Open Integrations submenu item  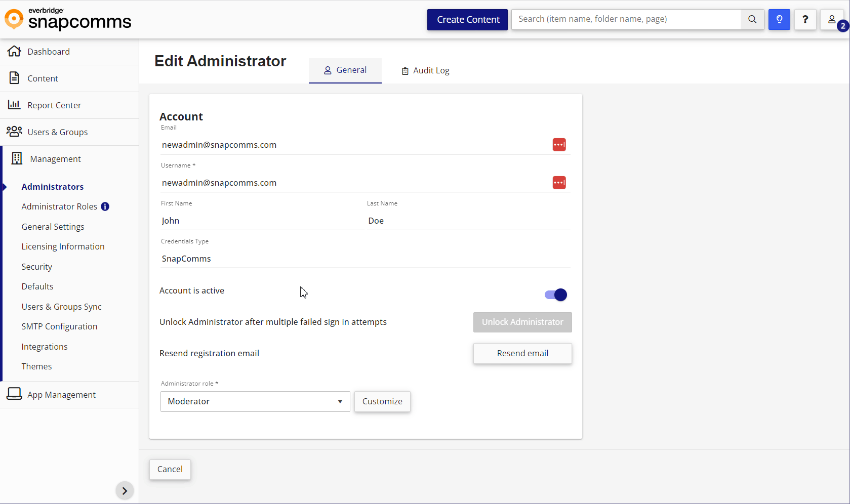[x=44, y=347]
